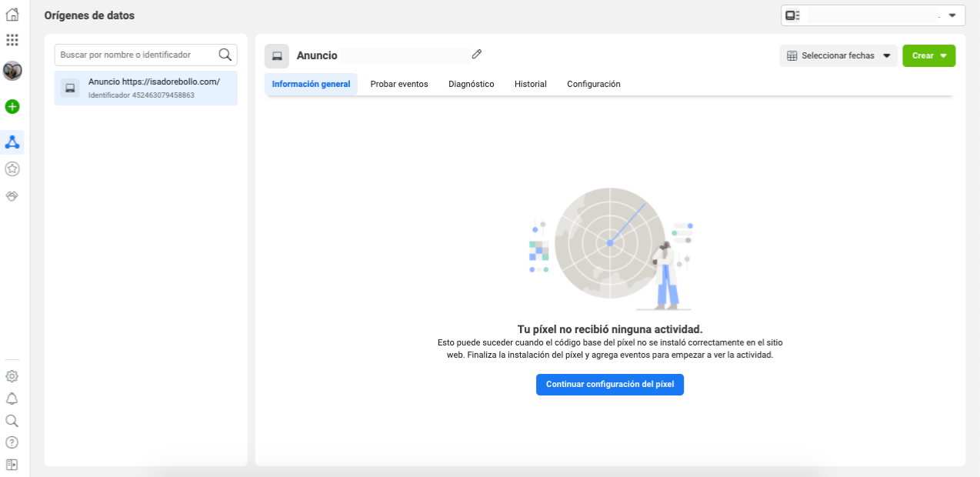This screenshot has height=477, width=980.
Task: Open the notifications bell icon
Action: pyautogui.click(x=12, y=398)
